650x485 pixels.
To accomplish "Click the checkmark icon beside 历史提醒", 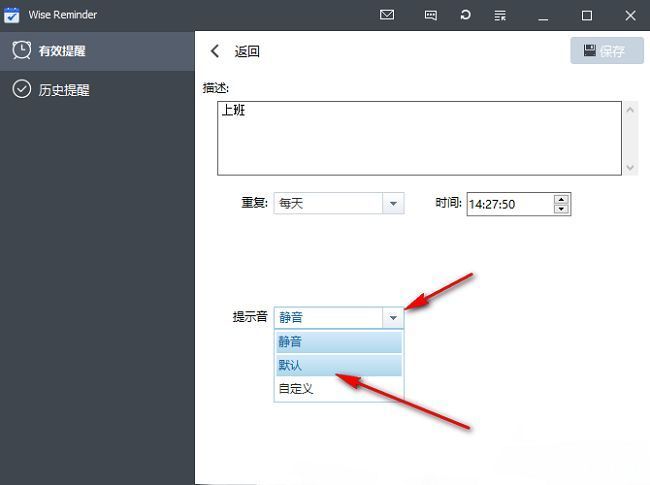I will pos(21,89).
